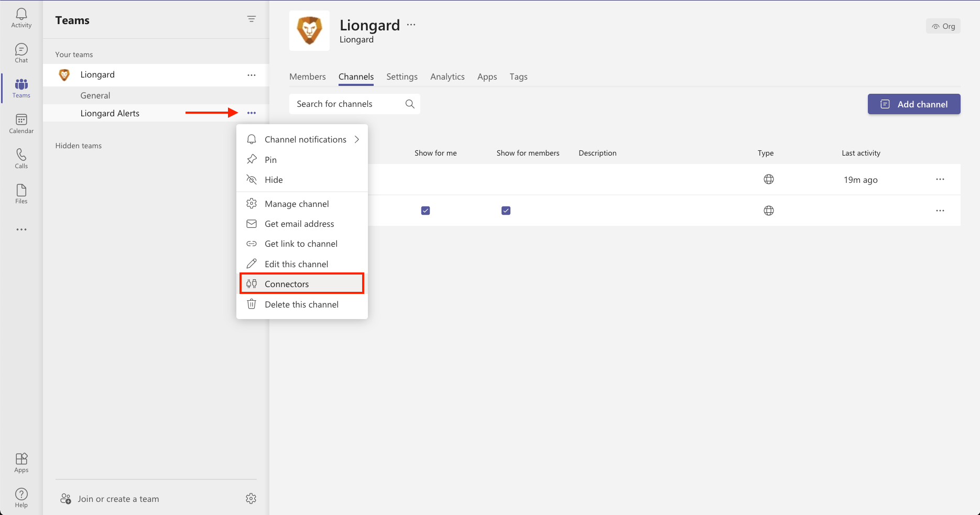Viewport: 980px width, 515px height.
Task: Open the Calls app
Action: 21,159
